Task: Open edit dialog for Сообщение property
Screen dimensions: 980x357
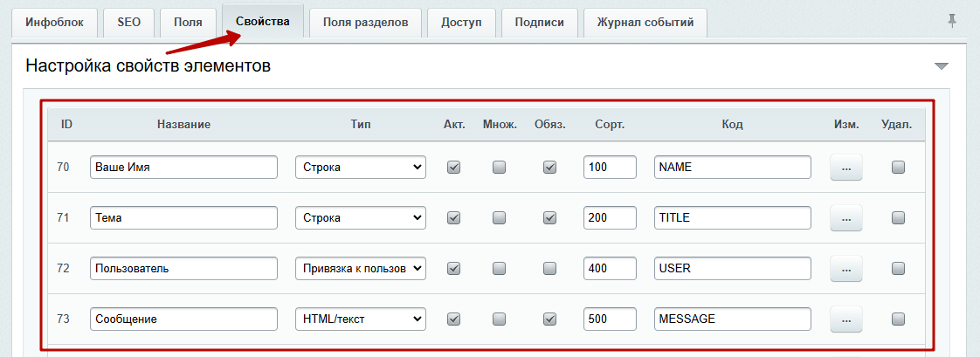Action: [846, 319]
